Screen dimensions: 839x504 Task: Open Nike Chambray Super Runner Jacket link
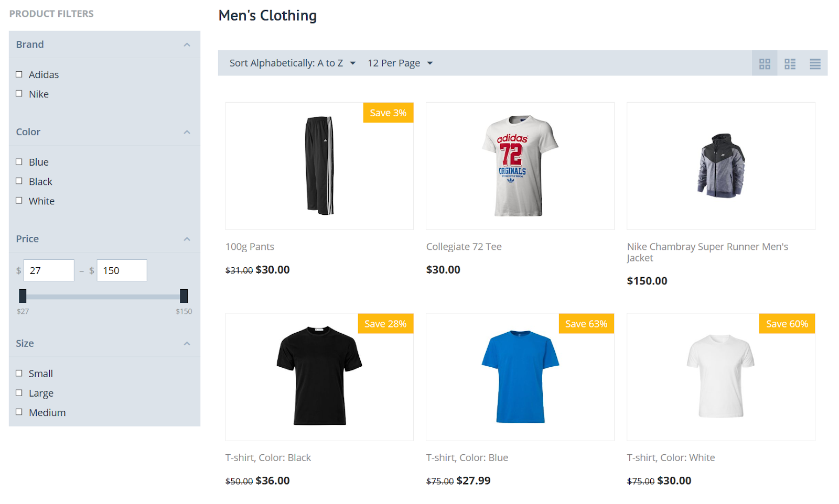(707, 251)
